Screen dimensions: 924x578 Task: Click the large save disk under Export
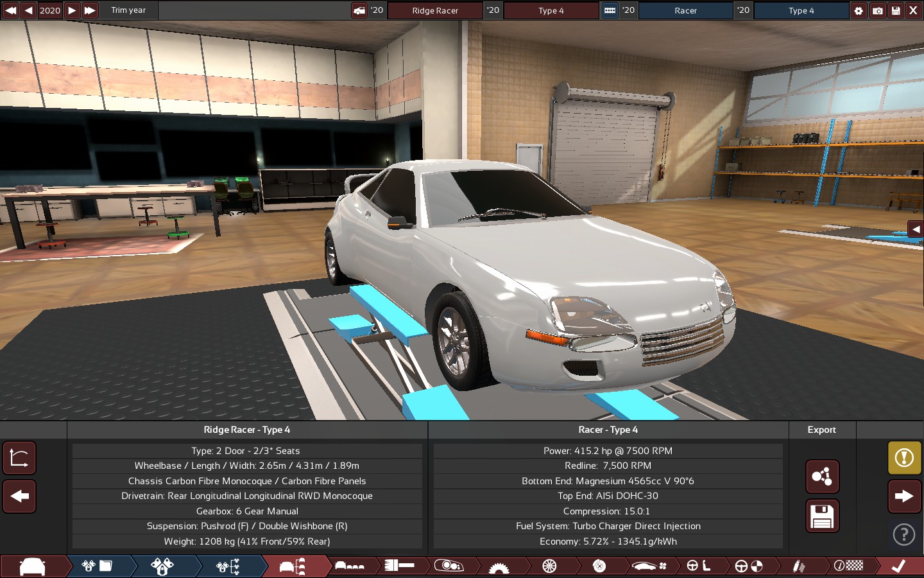(822, 516)
